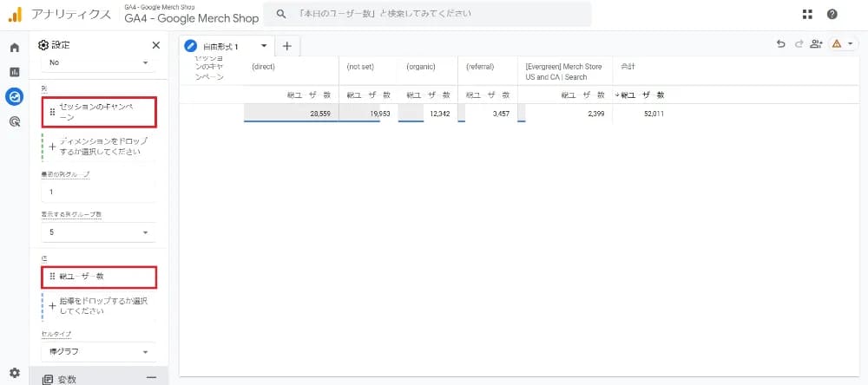
Task: Click the セッションのキャンペーン row header cell
Action: 209,68
